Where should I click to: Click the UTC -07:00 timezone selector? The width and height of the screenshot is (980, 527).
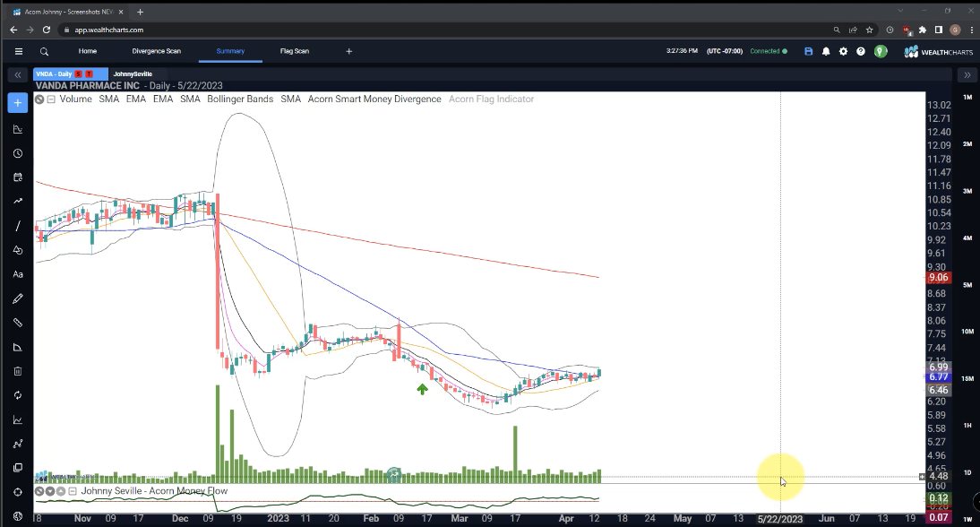click(725, 51)
